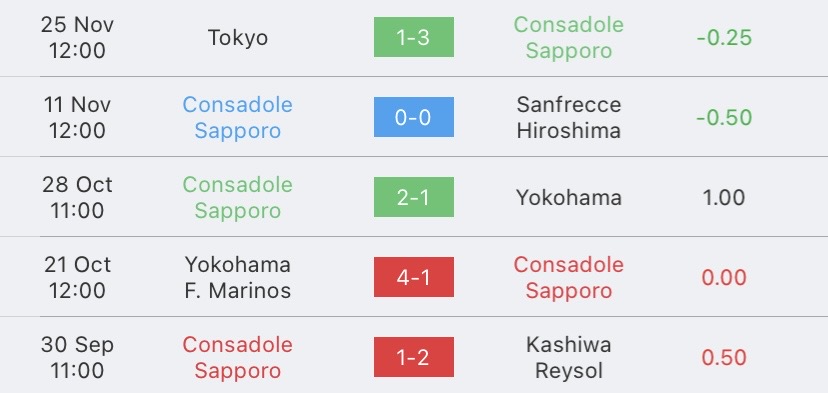Open the green 2-1 score badge

click(413, 197)
